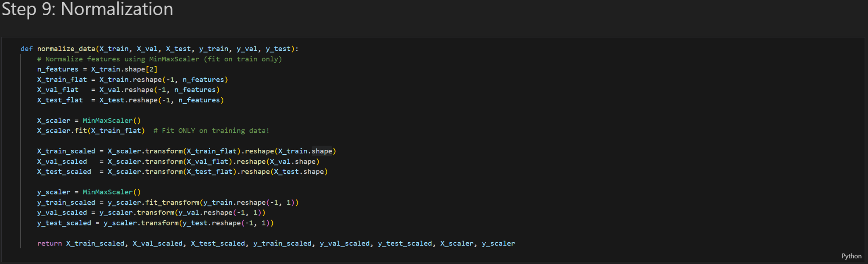Viewport: 868px width, 264px height.
Task: Click the X_test_flat variable assignment
Action: point(60,100)
